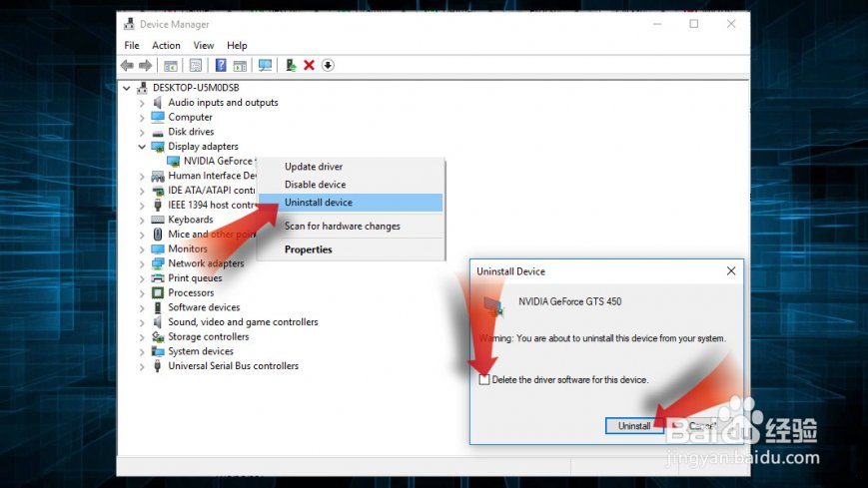This screenshot has height=488, width=868.
Task: Open the View menu
Action: (x=203, y=45)
